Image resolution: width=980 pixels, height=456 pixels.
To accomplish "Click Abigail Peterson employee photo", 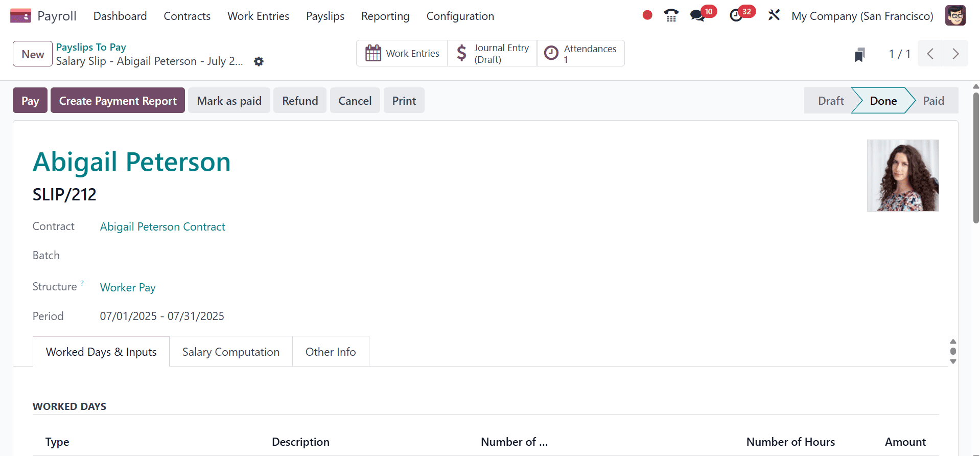I will 903,175.
